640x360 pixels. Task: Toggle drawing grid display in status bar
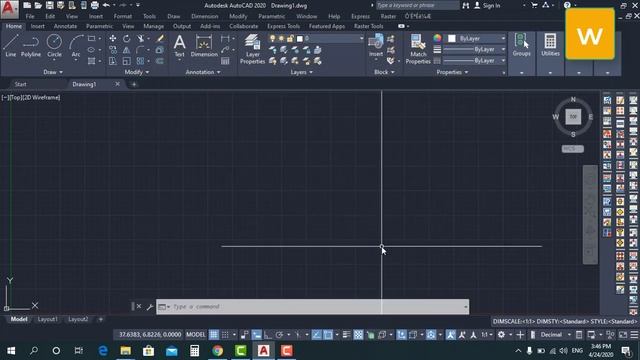click(x=214, y=335)
